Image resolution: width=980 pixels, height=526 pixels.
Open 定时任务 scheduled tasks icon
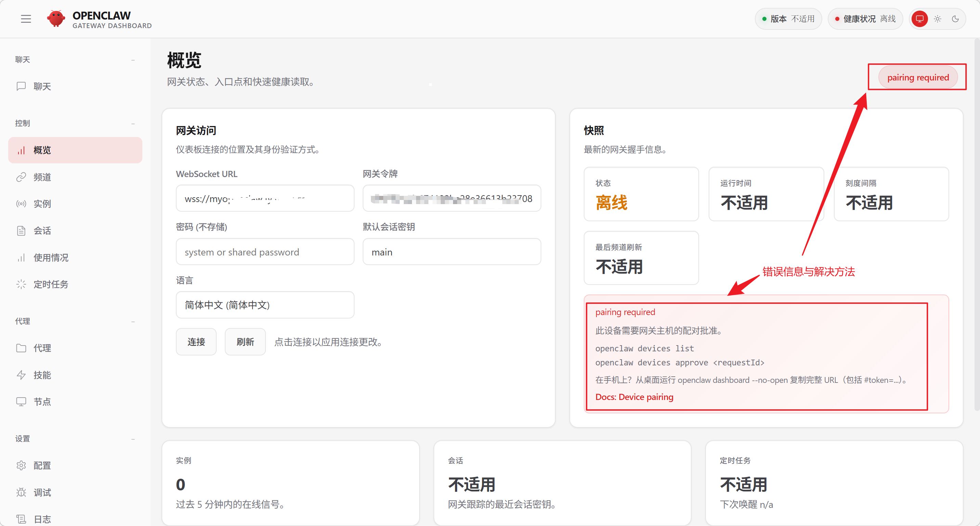point(22,284)
